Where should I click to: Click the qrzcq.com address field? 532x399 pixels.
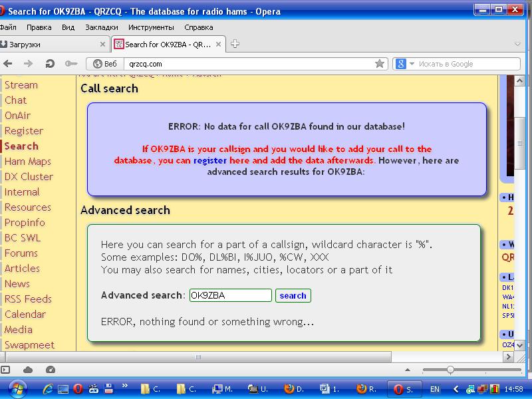click(249, 64)
